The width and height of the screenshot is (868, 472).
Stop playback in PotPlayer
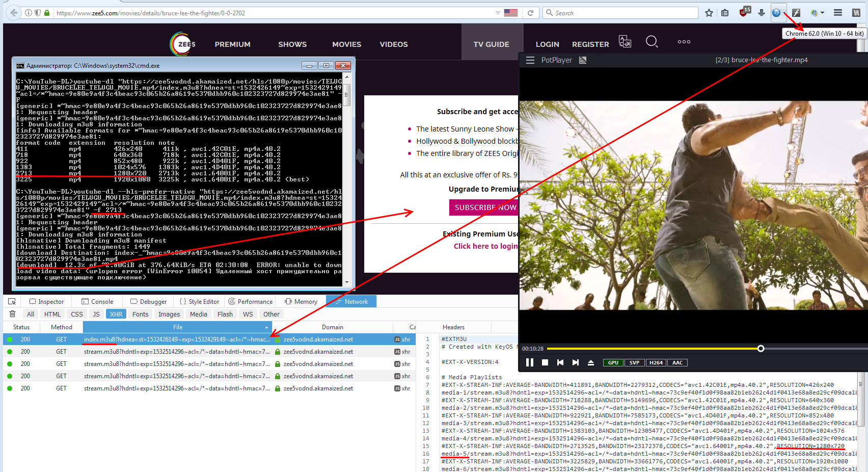(545, 362)
